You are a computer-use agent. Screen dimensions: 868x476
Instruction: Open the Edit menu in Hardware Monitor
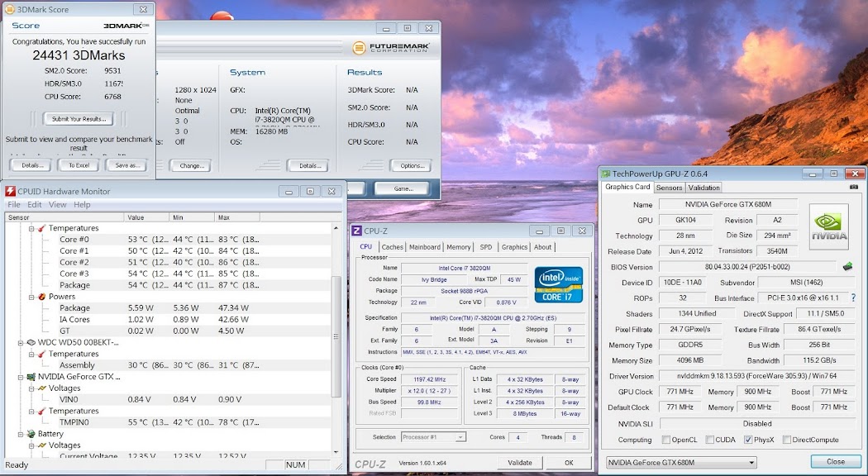35,204
